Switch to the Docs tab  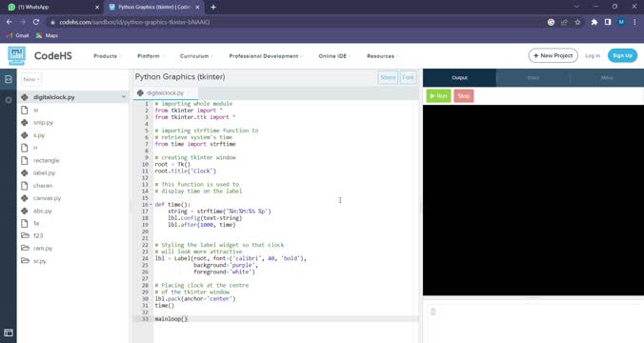[x=533, y=77]
